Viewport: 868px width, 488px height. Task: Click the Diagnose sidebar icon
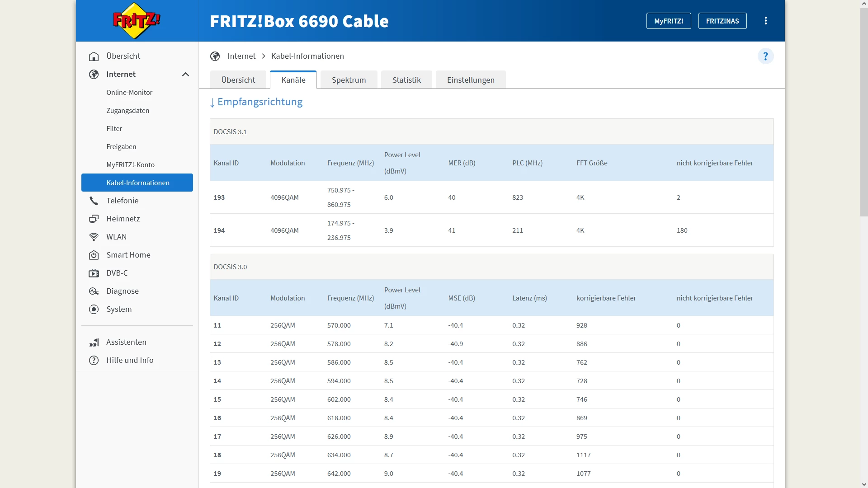pos(94,291)
